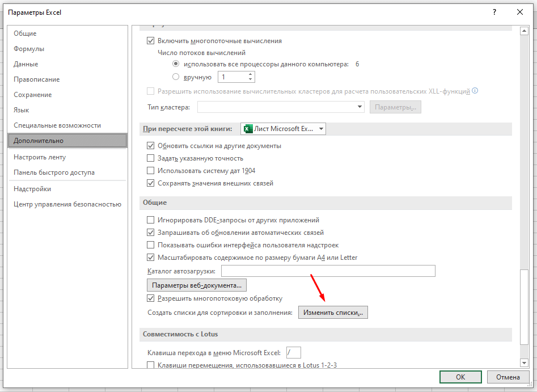Viewport: 537px width, 392px height.
Task: Click the vertical scrollbar thumb
Action: (x=524, y=307)
